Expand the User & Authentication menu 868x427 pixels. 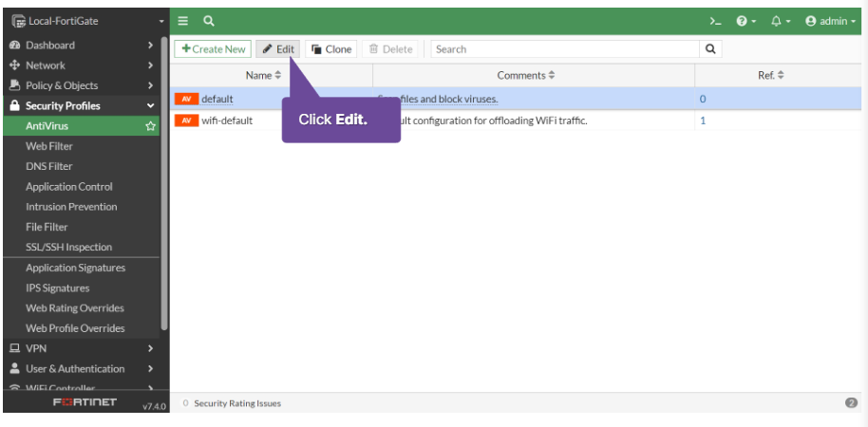coord(81,369)
